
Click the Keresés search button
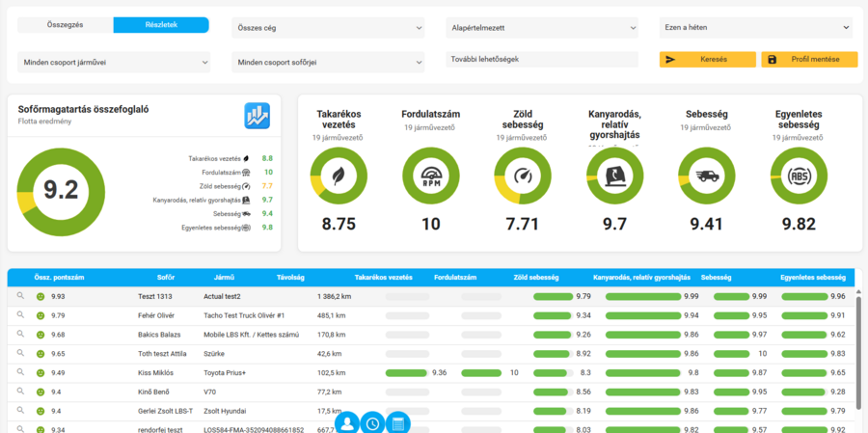(x=708, y=60)
